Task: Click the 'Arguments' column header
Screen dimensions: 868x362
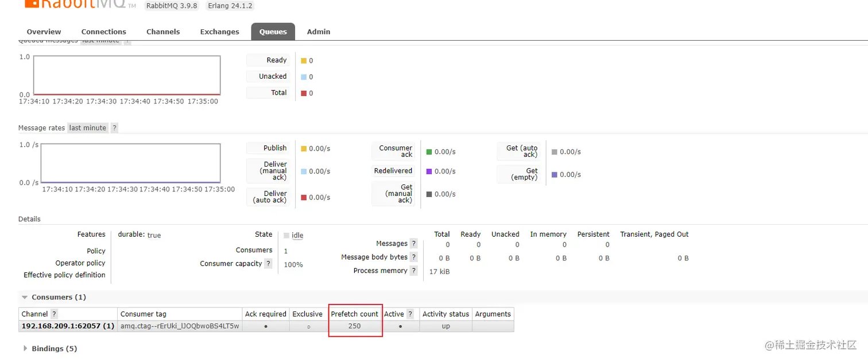Action: (x=493, y=314)
